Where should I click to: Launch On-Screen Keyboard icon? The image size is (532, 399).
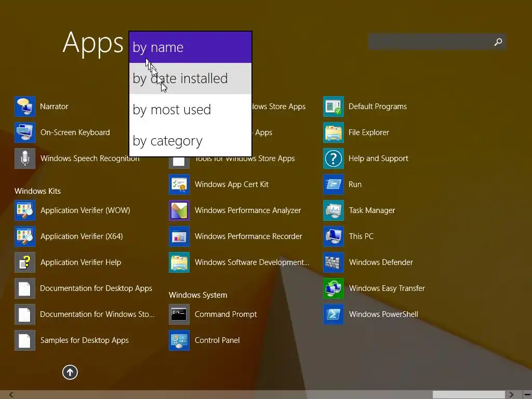coord(25,132)
